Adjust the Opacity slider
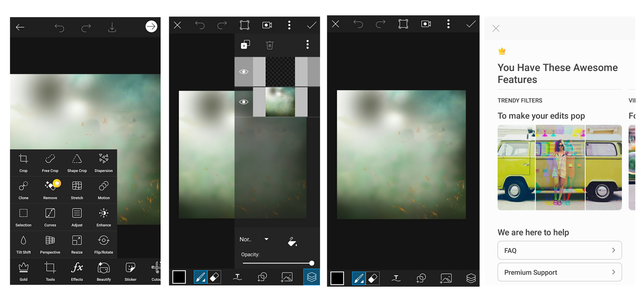Screen dimensions: 644x302 (311, 263)
